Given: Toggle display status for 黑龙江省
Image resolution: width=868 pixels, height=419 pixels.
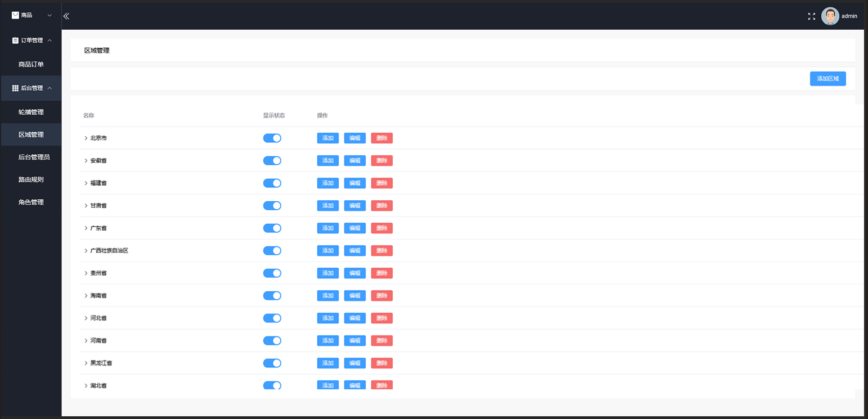Looking at the screenshot, I should click(x=272, y=363).
